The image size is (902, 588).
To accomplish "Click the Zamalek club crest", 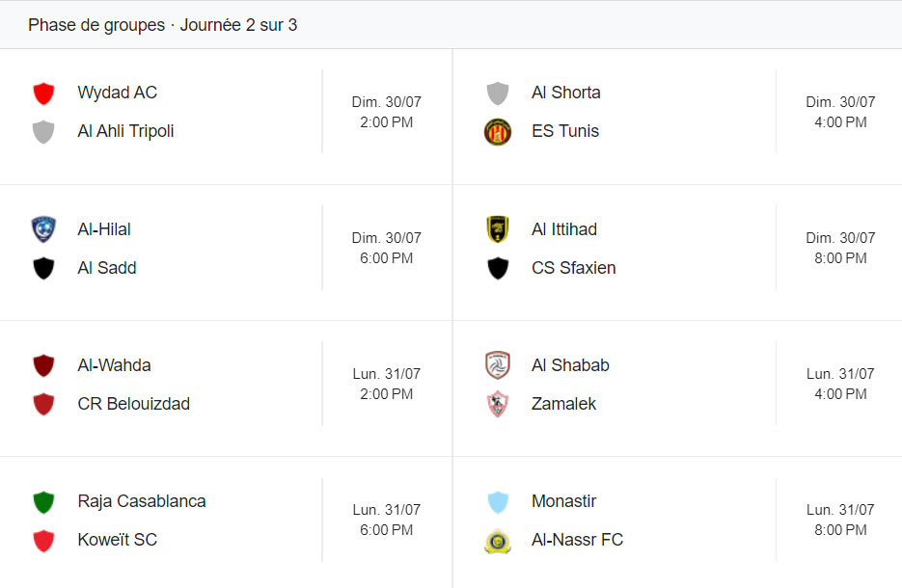I will click(498, 405).
